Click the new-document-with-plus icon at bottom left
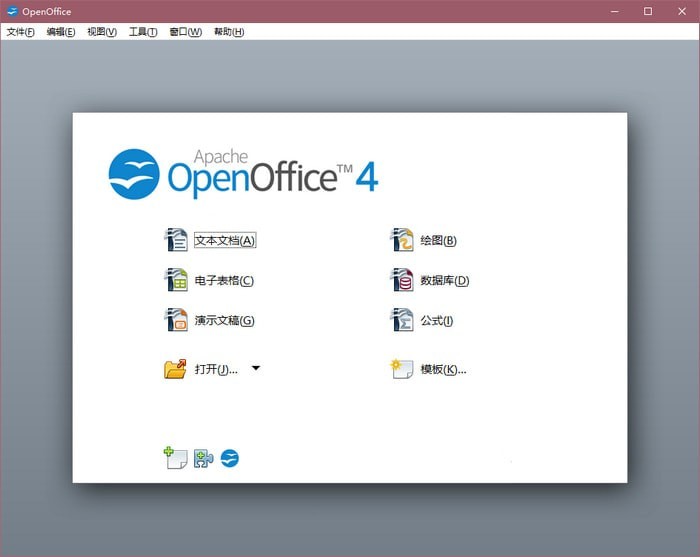 pyautogui.click(x=176, y=458)
